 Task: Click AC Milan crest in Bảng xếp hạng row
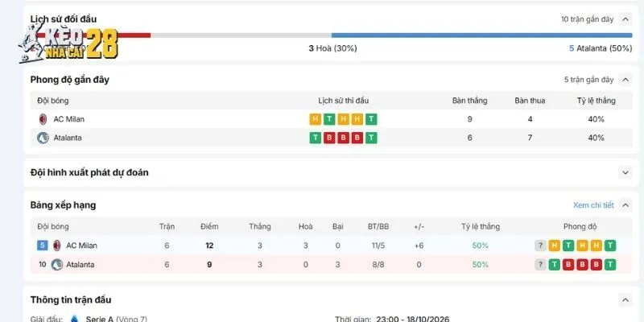[57, 246]
